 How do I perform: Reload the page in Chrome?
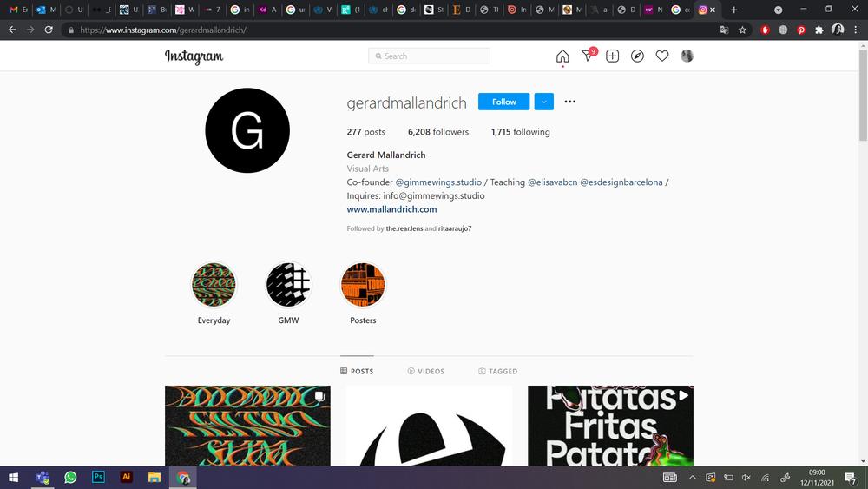coord(49,30)
